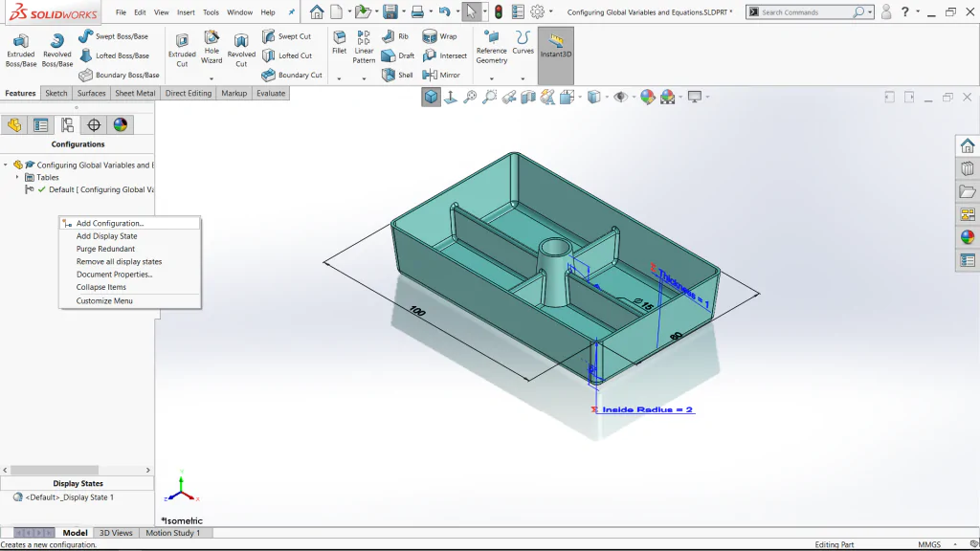Open the Curves dropdown arrow
This screenshot has width=980, height=551.
pos(523,78)
